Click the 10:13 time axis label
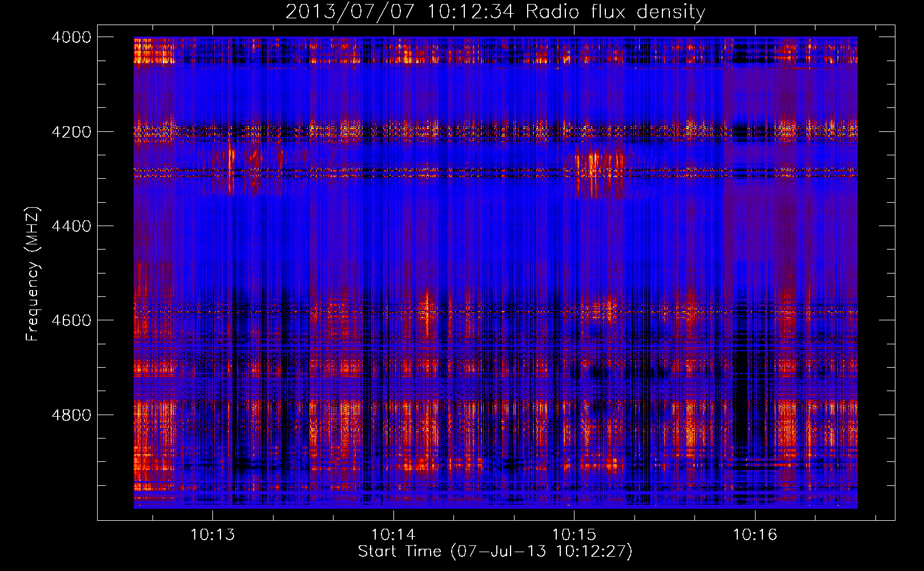 212,535
